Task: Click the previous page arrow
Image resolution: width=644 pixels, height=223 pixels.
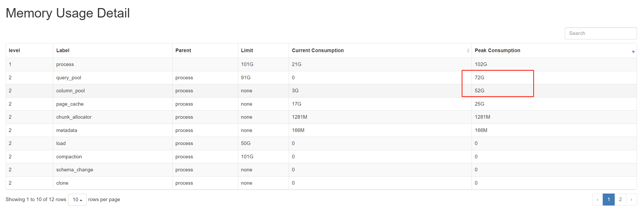Action: (x=597, y=200)
